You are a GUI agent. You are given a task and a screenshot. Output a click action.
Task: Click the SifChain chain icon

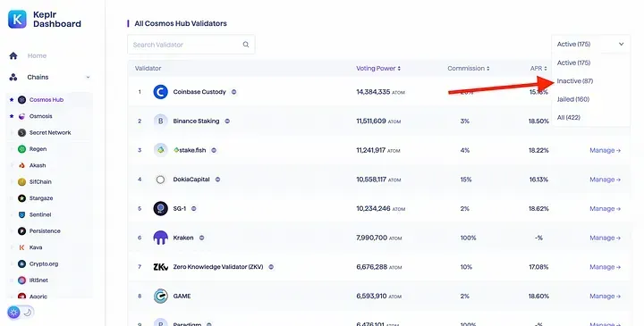(21, 181)
